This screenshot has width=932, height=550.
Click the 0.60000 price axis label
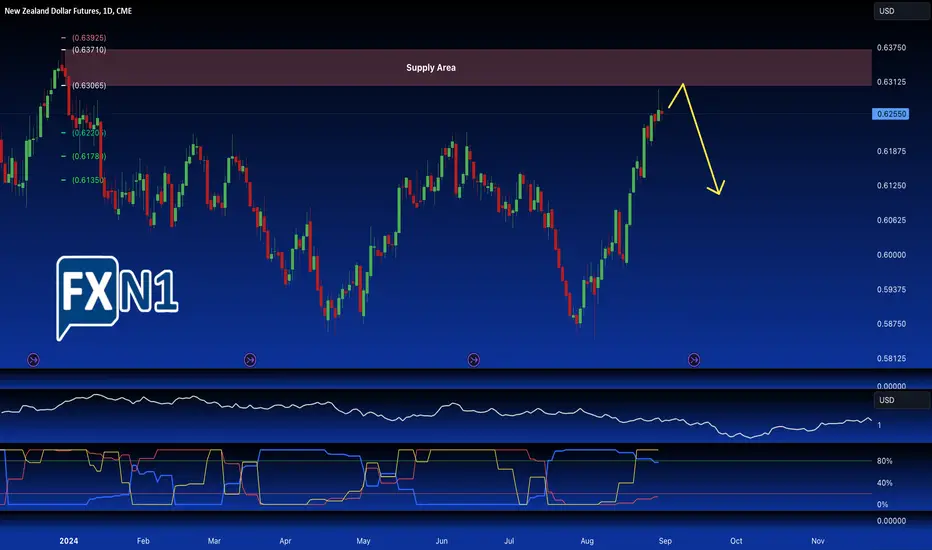[x=892, y=255]
